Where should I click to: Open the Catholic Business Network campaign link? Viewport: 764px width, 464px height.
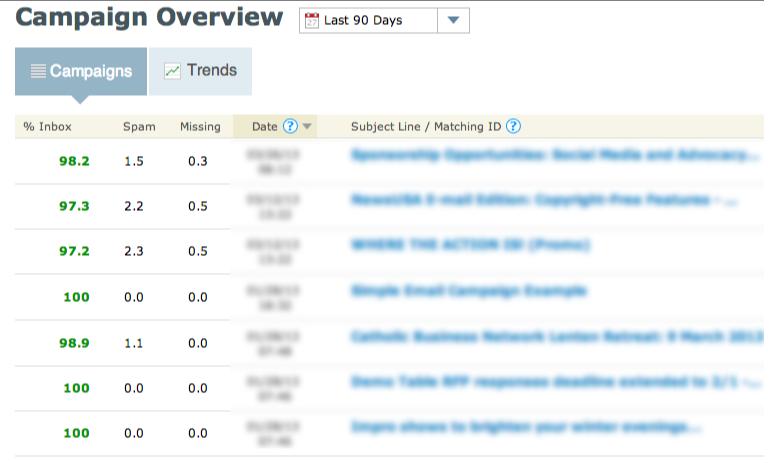(557, 336)
